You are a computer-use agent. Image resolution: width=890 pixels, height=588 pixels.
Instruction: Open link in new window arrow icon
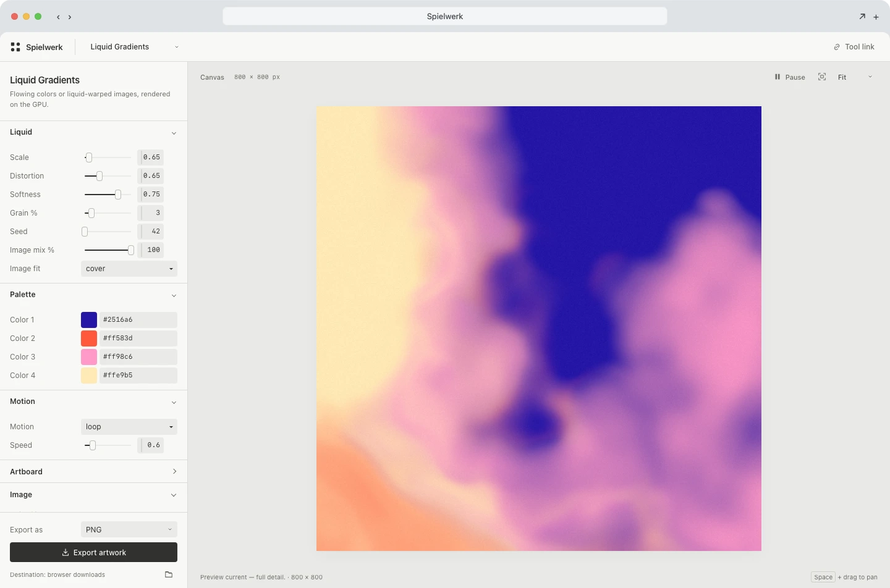click(862, 17)
